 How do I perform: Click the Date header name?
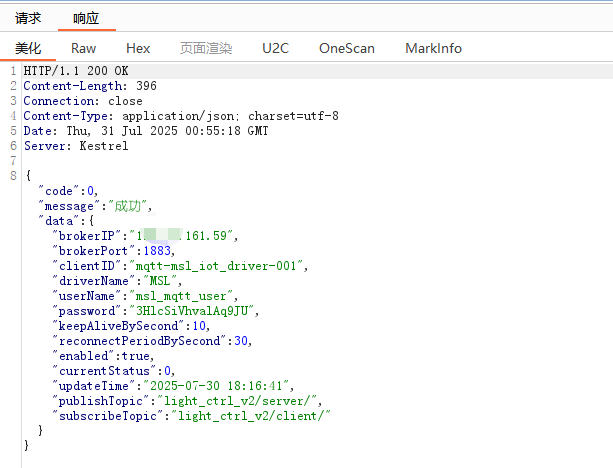pos(40,131)
